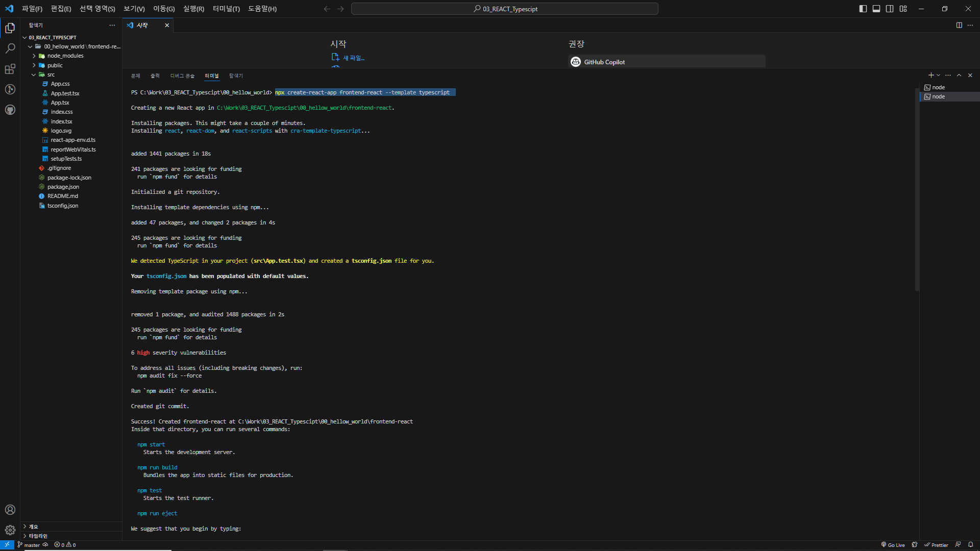The height and width of the screenshot is (551, 980).
Task: Collapse the src folder
Action: click(x=51, y=74)
